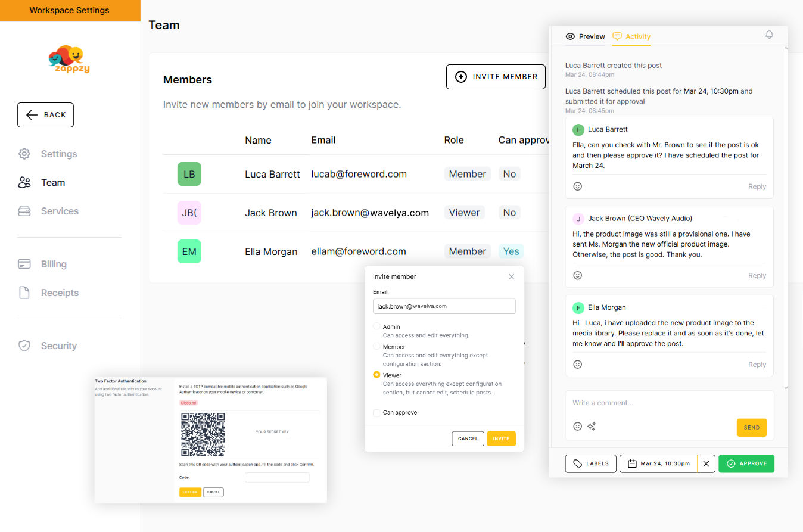The image size is (803, 532).
Task: Click the Yes approve badge for Ella Morgan
Action: pyautogui.click(x=511, y=251)
